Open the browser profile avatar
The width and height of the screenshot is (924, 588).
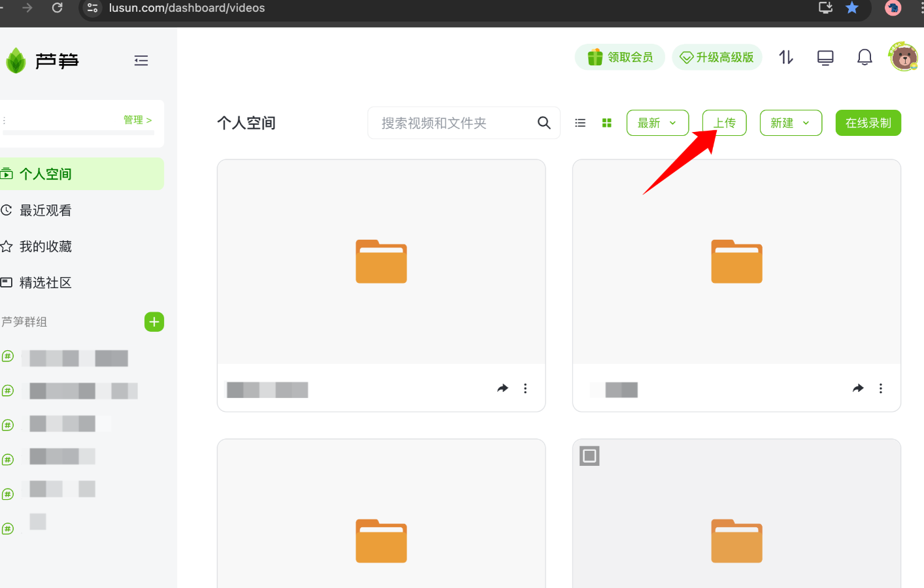point(893,8)
